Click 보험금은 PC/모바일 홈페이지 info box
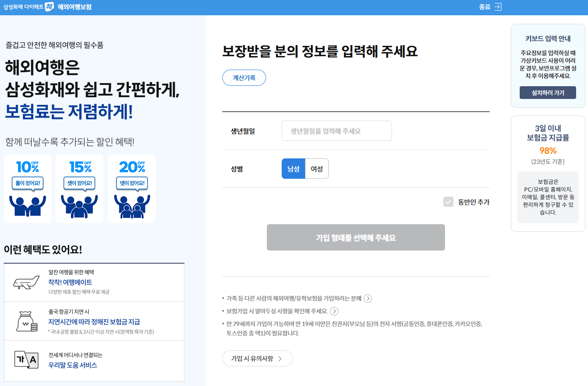 click(548, 197)
